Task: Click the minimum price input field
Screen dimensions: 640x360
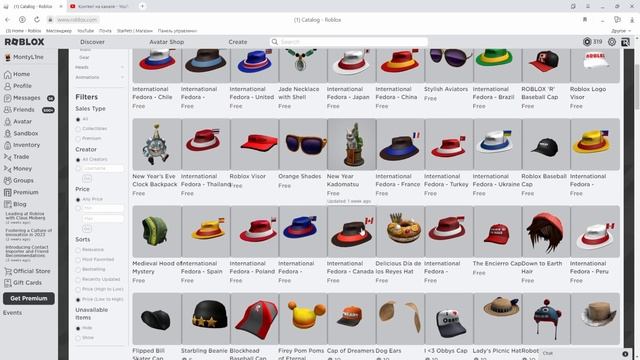Action: click(x=103, y=208)
